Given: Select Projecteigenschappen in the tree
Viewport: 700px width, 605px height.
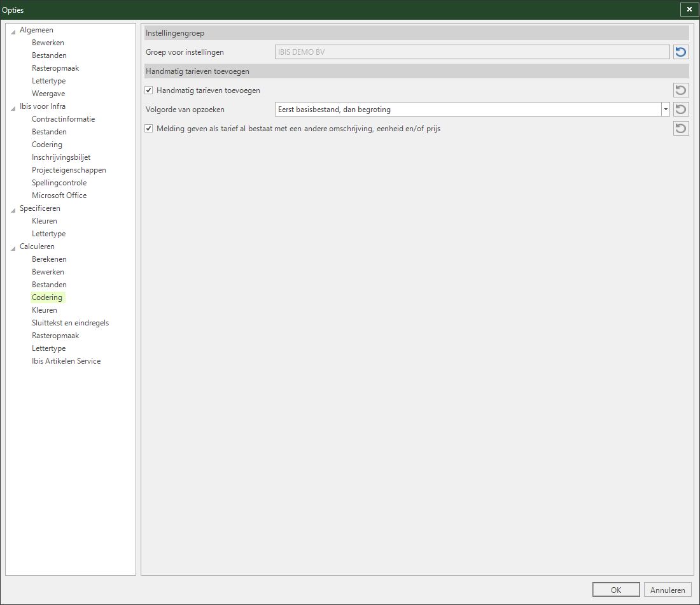Looking at the screenshot, I should coord(69,170).
